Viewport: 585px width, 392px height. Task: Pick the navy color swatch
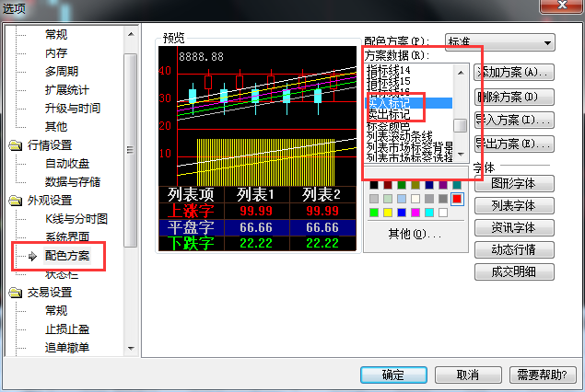[x=429, y=185]
